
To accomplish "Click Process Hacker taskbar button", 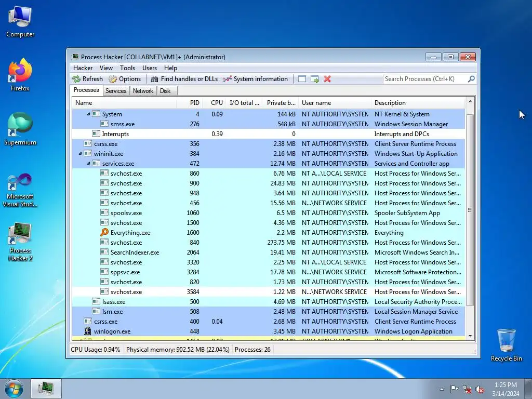I will 46,389.
